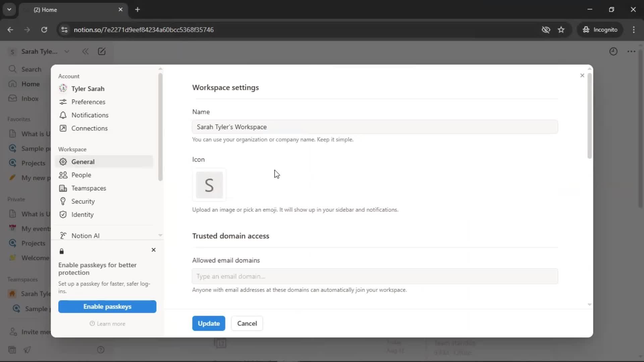The image size is (644, 362).
Task: Open the help question mark icon
Action: click(101, 350)
